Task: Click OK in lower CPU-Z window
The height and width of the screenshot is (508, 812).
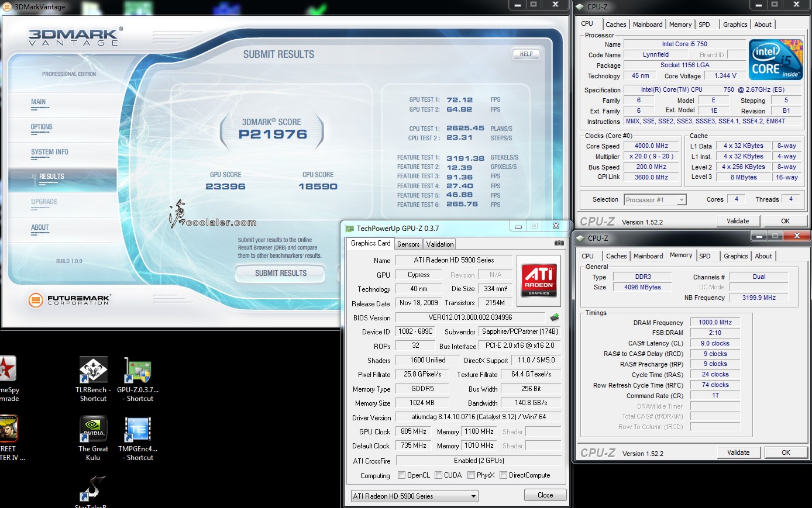Action: point(786,452)
